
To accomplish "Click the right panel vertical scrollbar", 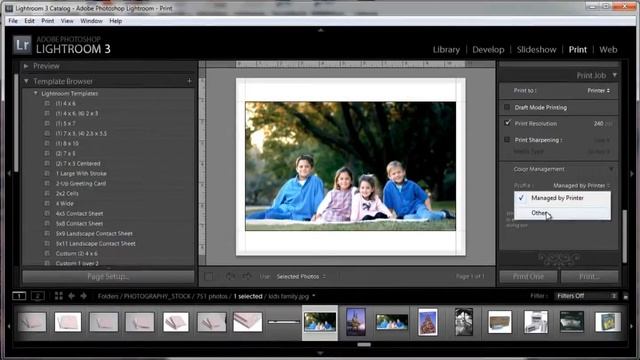I will click(x=624, y=237).
